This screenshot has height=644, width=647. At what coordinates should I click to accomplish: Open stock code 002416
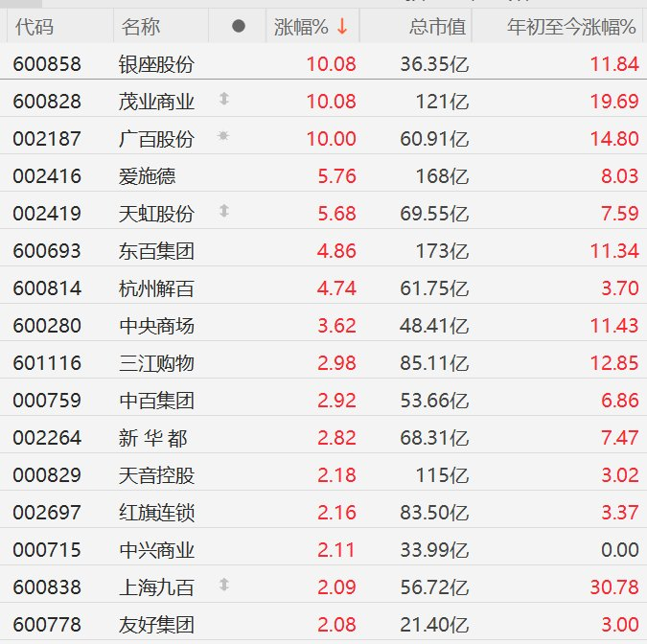coord(47,176)
